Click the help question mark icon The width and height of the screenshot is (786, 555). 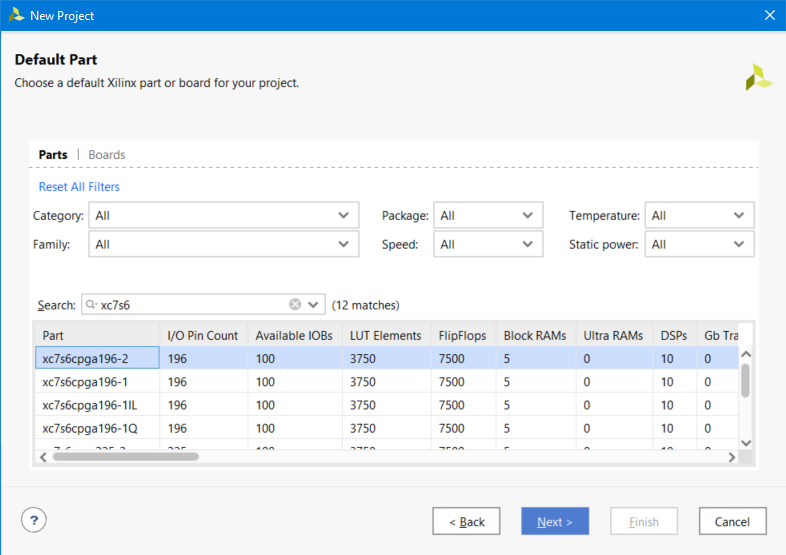pos(34,520)
